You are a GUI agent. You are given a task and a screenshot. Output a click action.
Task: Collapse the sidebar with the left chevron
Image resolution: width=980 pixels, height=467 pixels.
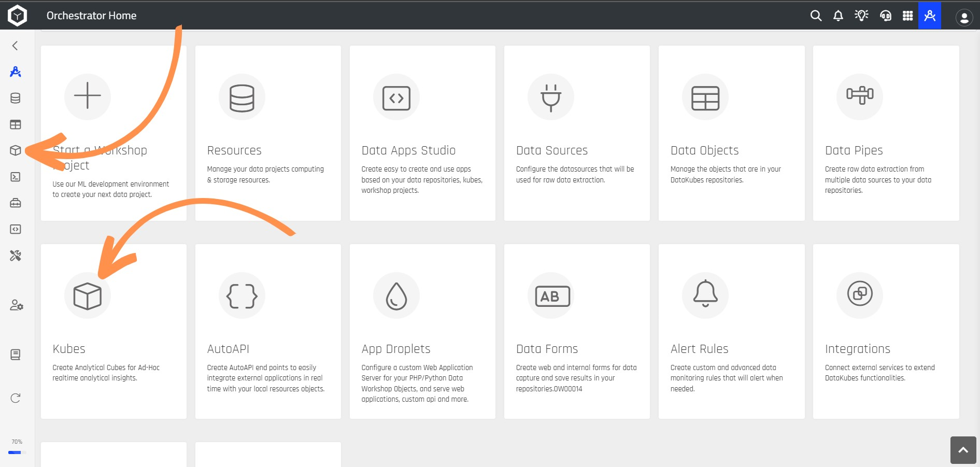[15, 46]
